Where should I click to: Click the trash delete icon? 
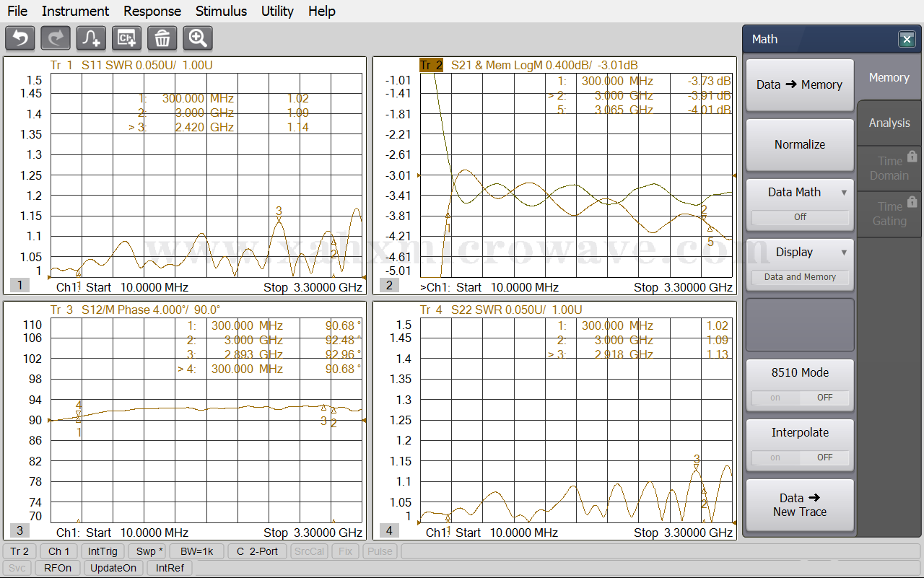click(162, 38)
